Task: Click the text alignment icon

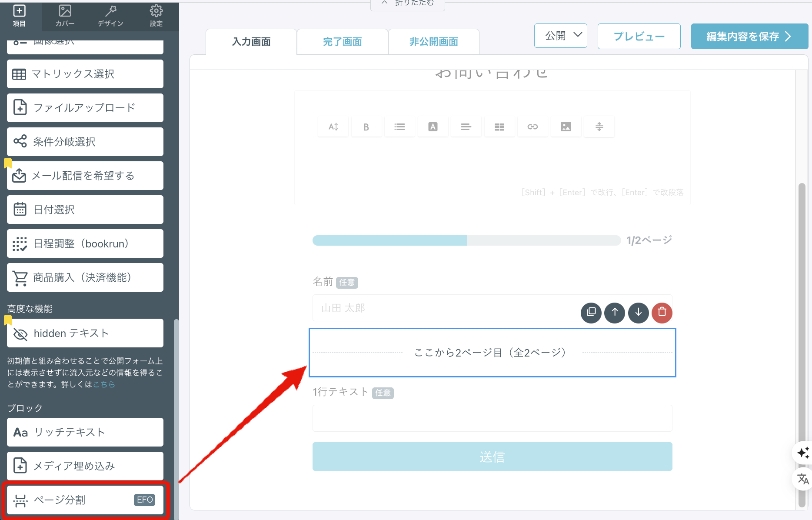Action: pyautogui.click(x=466, y=127)
